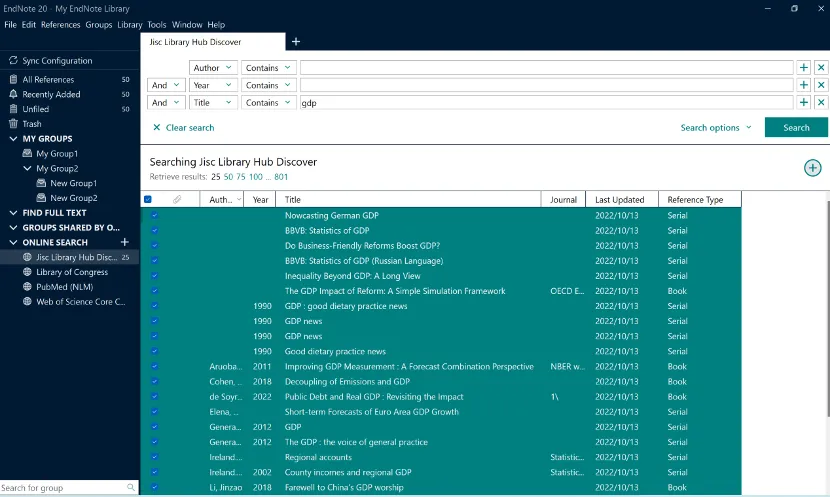Open the Tools menu
Viewport: 830px width, 498px height.
pos(157,24)
